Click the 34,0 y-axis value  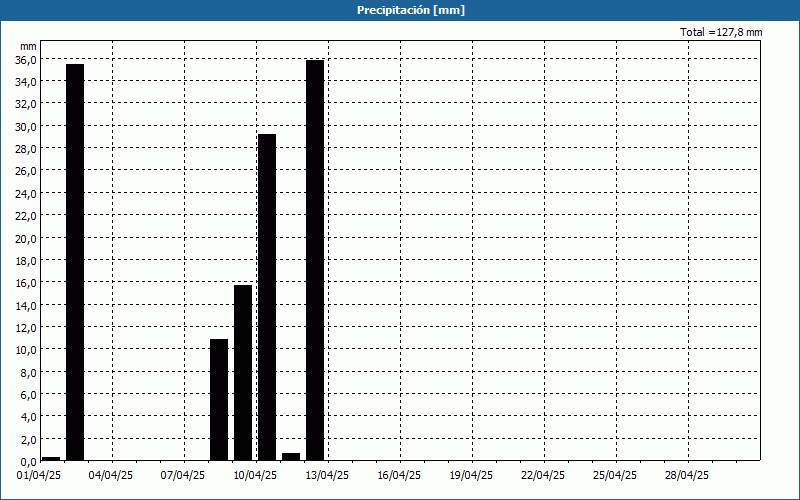coord(26,82)
